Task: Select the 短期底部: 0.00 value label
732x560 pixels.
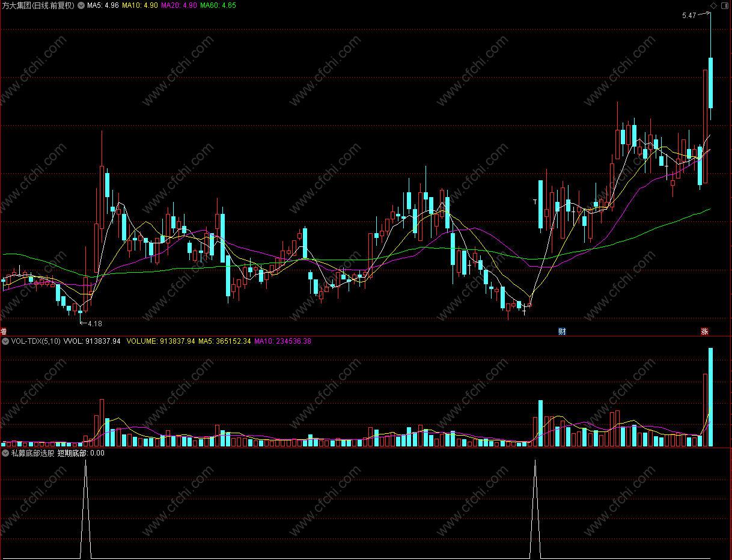Action: (x=81, y=453)
